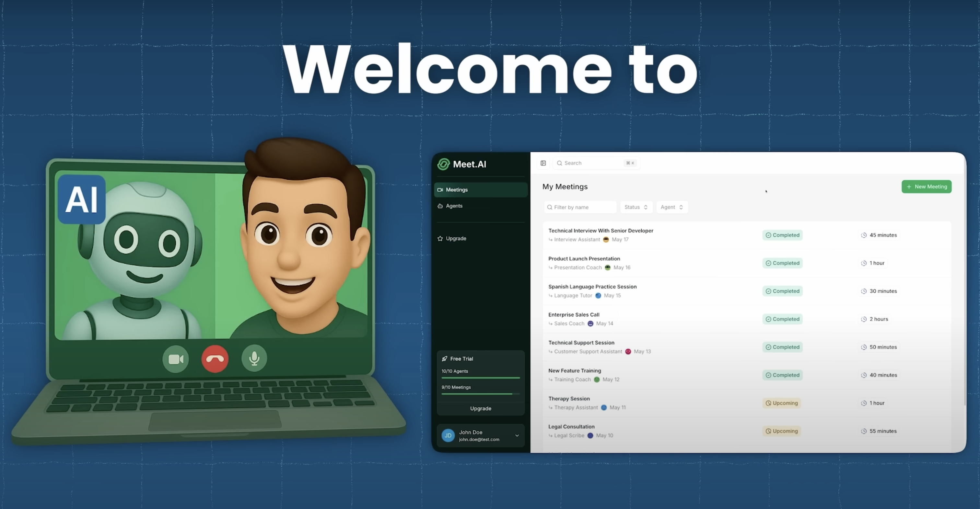Open the Agent filter dropdown

672,207
